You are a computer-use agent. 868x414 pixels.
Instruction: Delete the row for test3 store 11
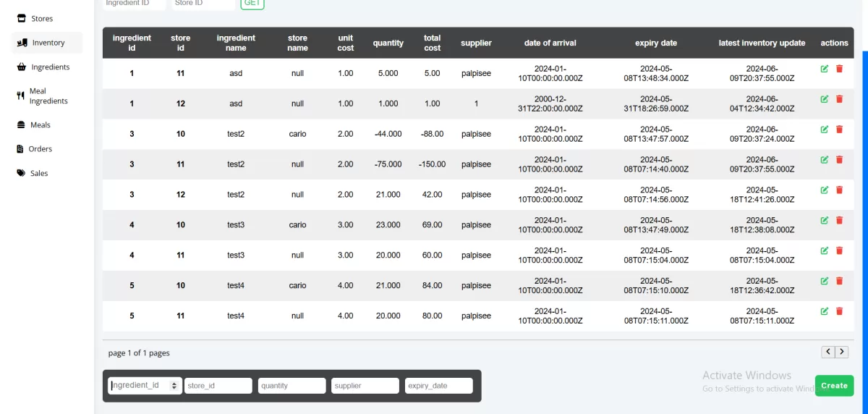click(x=839, y=250)
